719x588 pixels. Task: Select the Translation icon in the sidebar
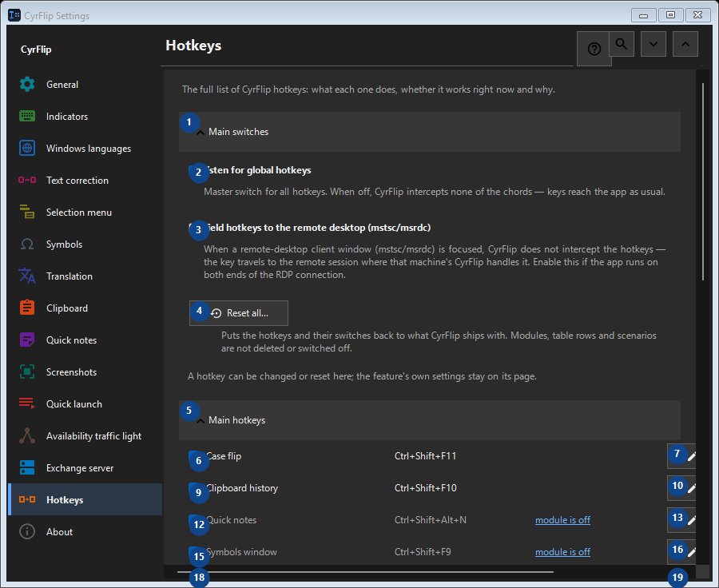[27, 276]
